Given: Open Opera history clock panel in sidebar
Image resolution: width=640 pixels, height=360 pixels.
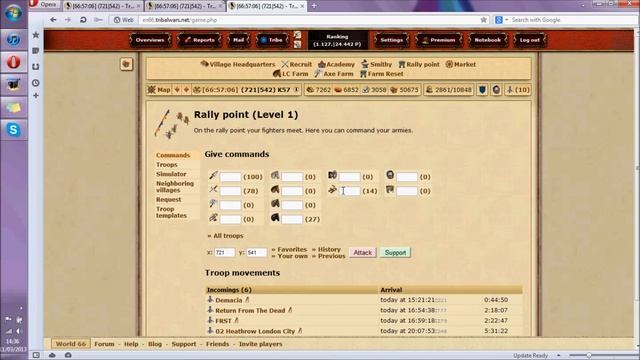Looking at the screenshot, I should pos(36,83).
